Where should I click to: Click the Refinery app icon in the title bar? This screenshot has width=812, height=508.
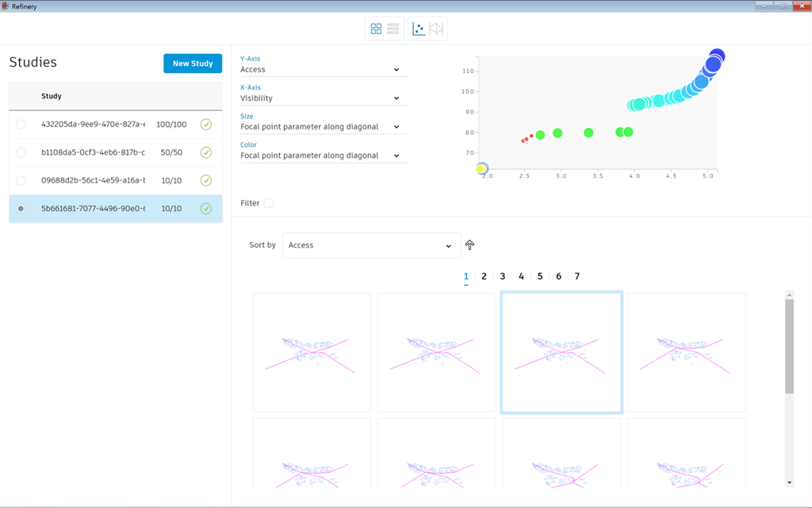(x=6, y=6)
